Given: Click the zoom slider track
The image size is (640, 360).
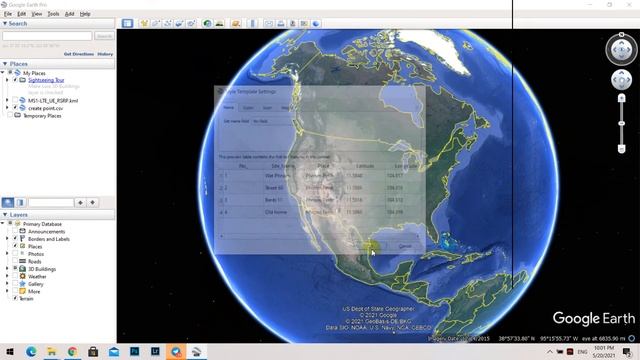Looking at the screenshot, I should tap(621, 123).
